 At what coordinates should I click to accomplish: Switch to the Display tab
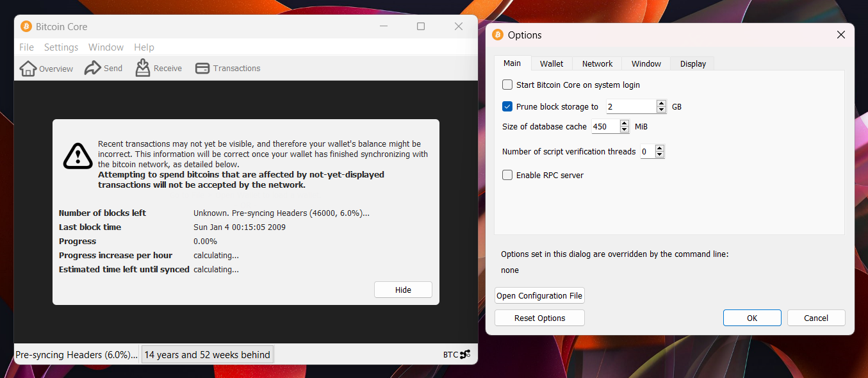[x=693, y=63]
